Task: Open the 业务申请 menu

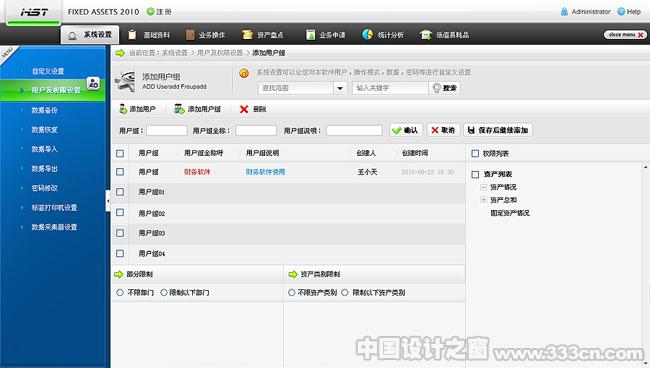Action: coord(325,35)
